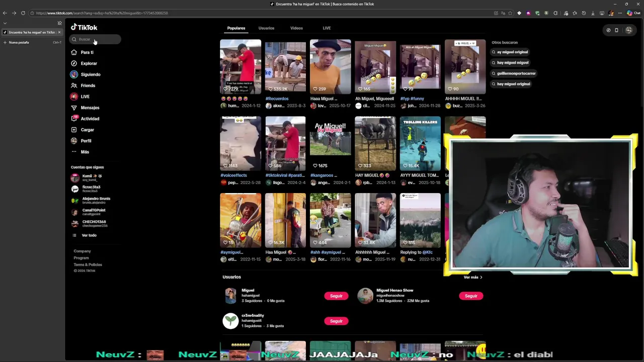The width and height of the screenshot is (644, 362).
Task: Open video thumbnail with 2279 likes
Action: click(240, 67)
